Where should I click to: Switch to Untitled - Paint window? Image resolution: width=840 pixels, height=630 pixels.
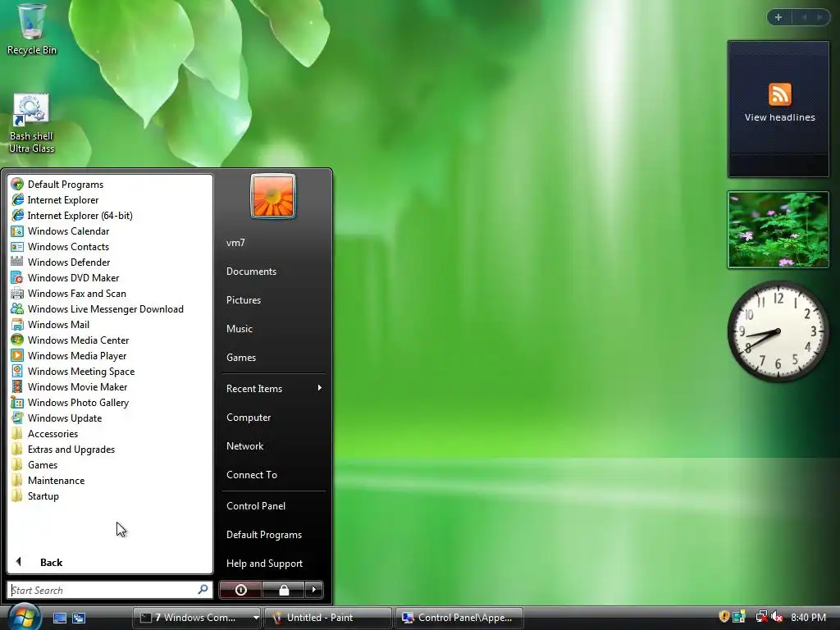click(328, 618)
